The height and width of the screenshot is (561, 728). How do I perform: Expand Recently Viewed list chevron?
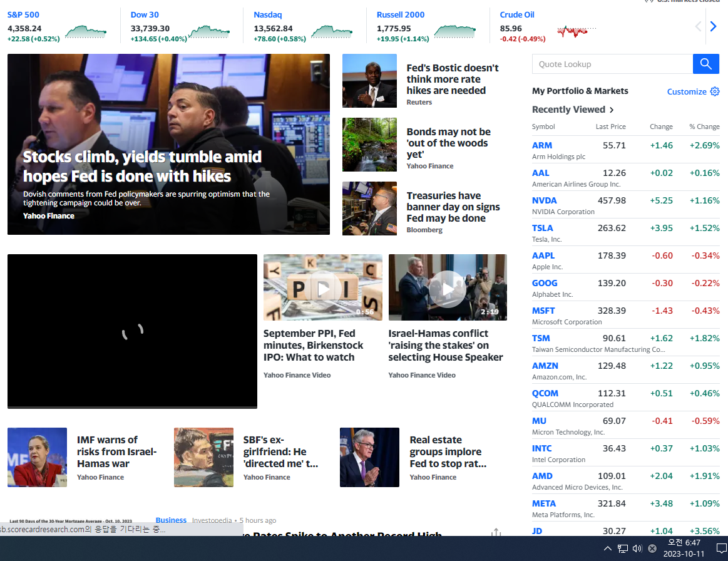tap(612, 110)
